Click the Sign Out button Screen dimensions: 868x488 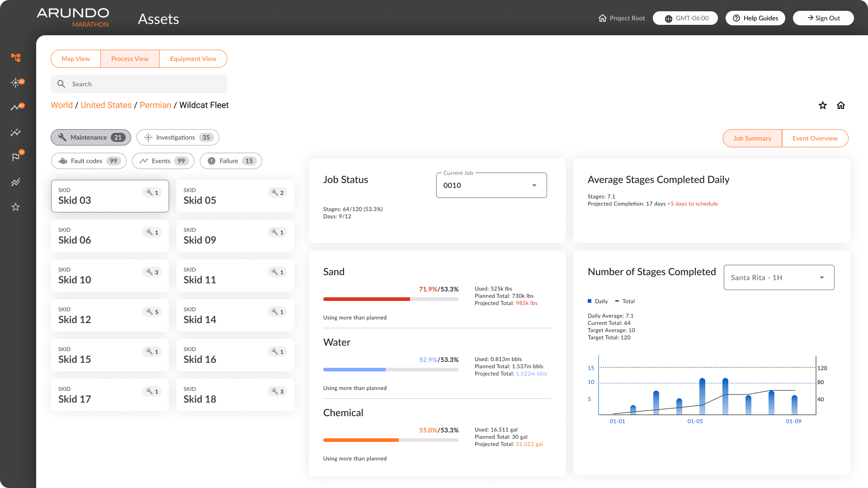tap(823, 18)
